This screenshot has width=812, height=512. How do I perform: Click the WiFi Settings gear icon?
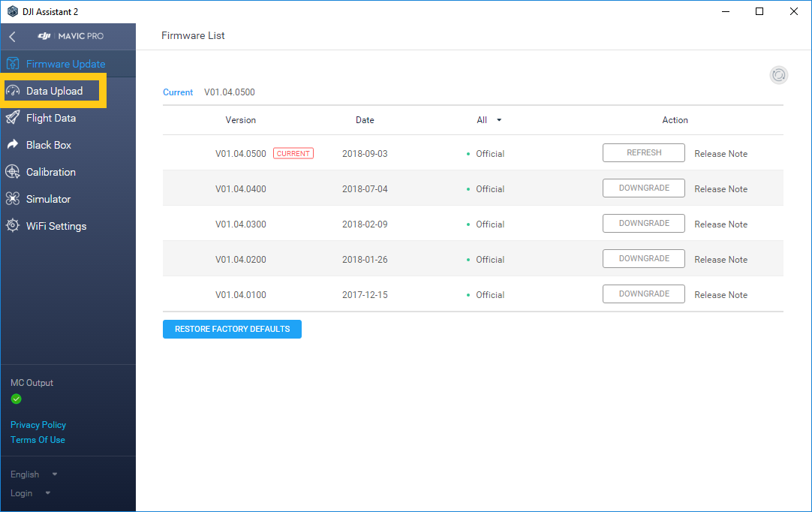coord(13,225)
